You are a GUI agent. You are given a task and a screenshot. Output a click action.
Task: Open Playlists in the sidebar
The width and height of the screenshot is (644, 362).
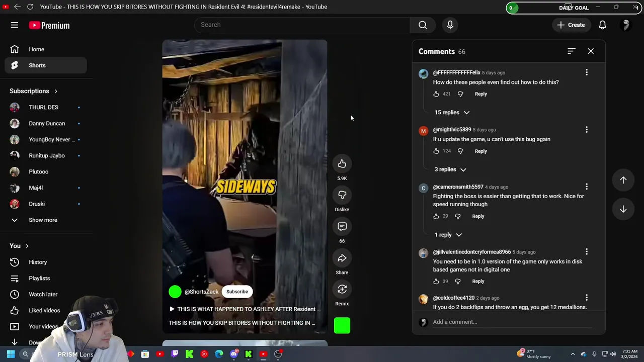(45, 278)
